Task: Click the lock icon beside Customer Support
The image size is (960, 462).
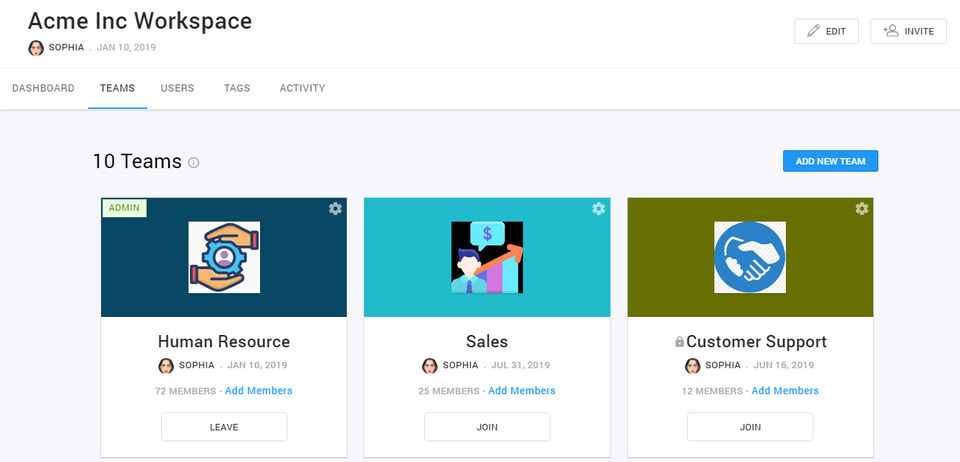Action: coord(680,342)
